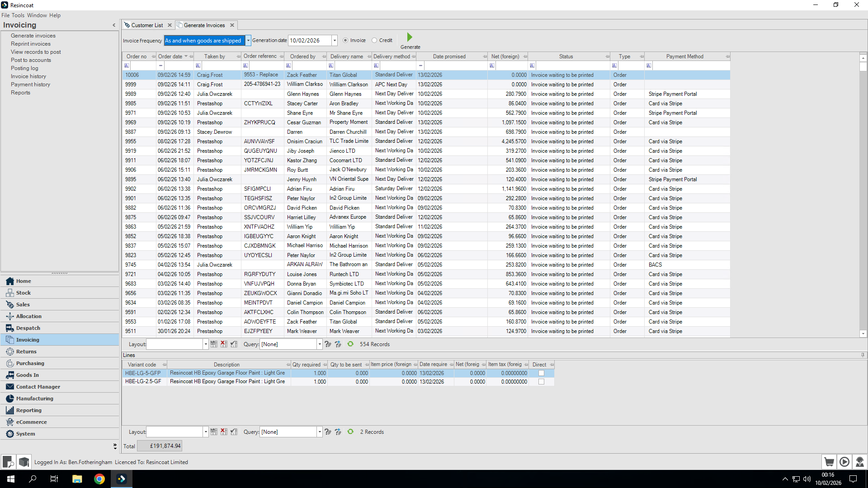Click the Status column filter field
This screenshot has height=488, width=868.
572,66
